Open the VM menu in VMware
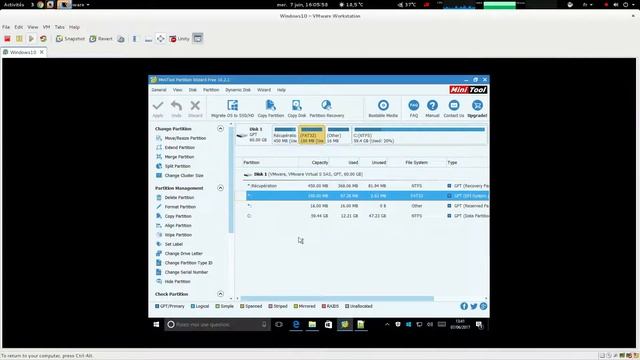640x360 pixels. [x=47, y=27]
